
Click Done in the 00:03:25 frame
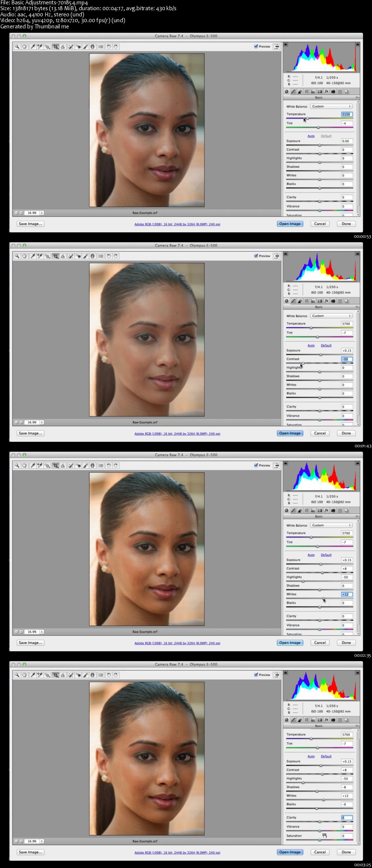pyautogui.click(x=346, y=852)
